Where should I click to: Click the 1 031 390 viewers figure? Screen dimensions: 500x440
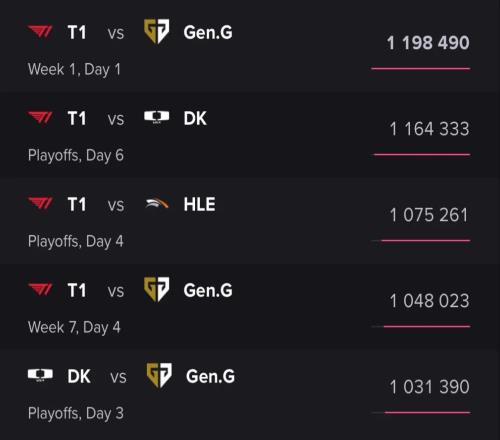point(429,387)
